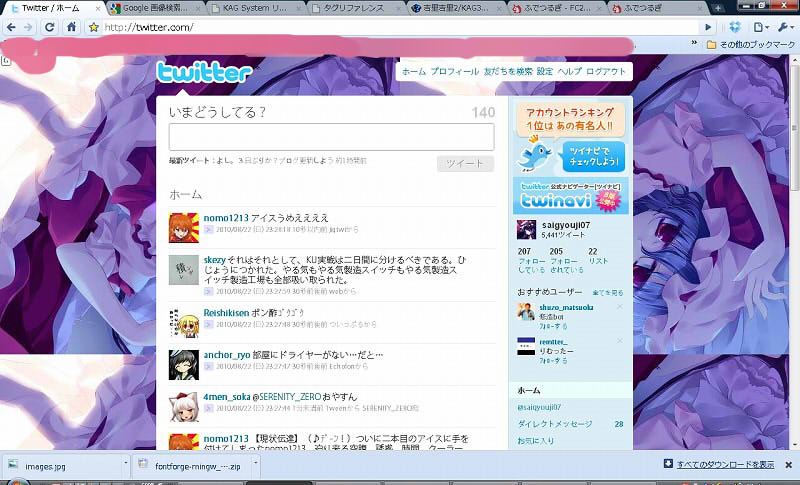Open ホーム in Twitter top navigation

click(413, 72)
